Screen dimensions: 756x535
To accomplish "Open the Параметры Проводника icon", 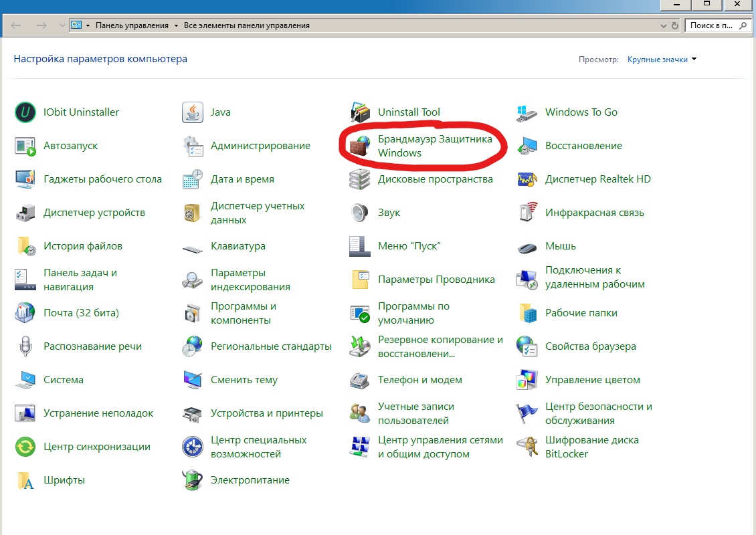I will point(360,280).
